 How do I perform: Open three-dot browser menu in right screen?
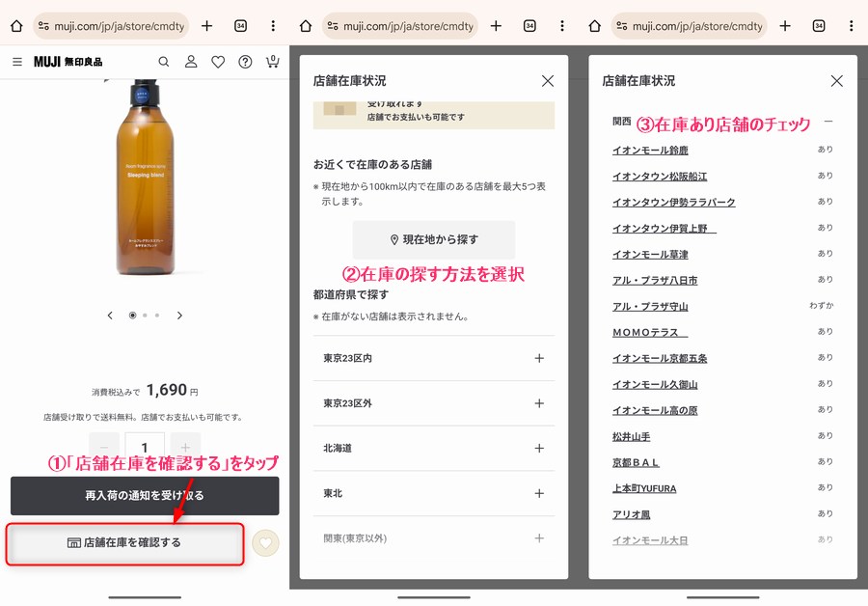coord(852,26)
